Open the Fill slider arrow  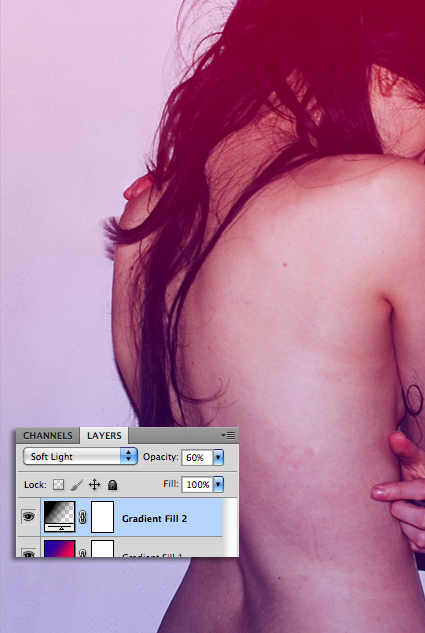218,484
